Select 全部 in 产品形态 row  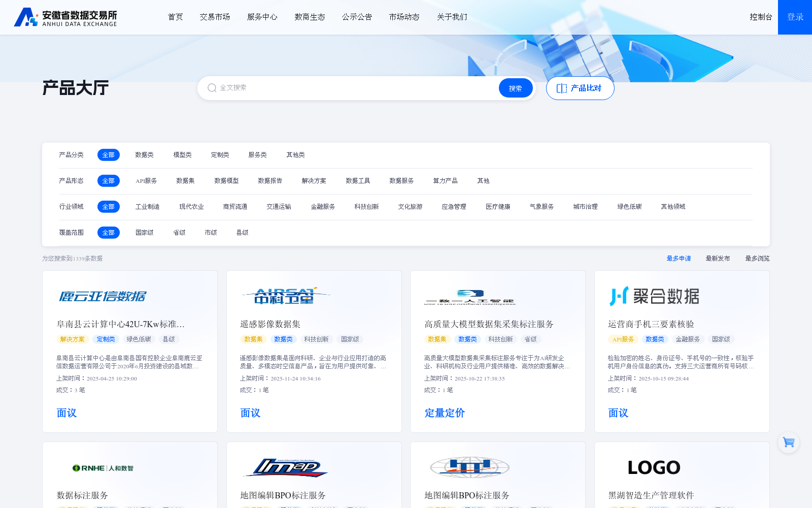[109, 181]
